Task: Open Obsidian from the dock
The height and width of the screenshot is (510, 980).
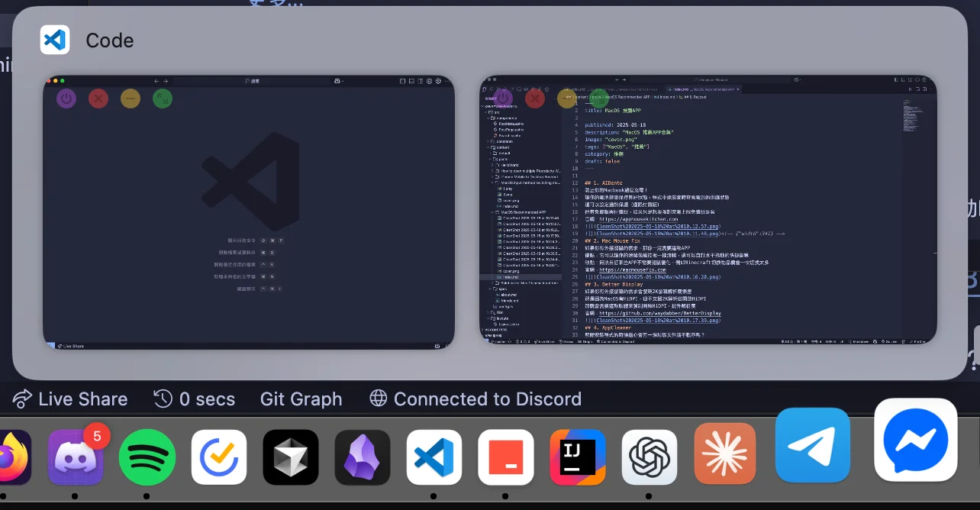Action: click(363, 457)
